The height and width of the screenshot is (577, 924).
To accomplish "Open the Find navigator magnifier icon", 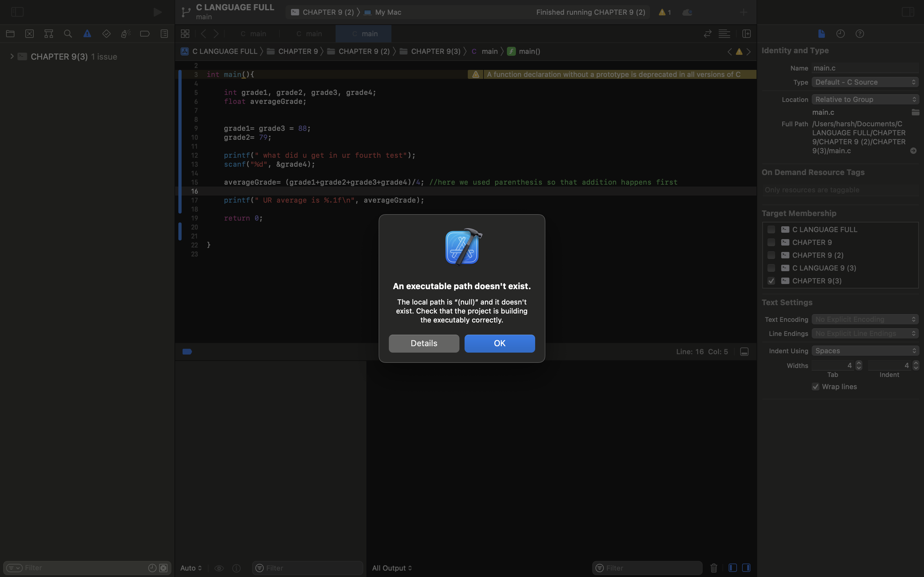I will point(68,34).
